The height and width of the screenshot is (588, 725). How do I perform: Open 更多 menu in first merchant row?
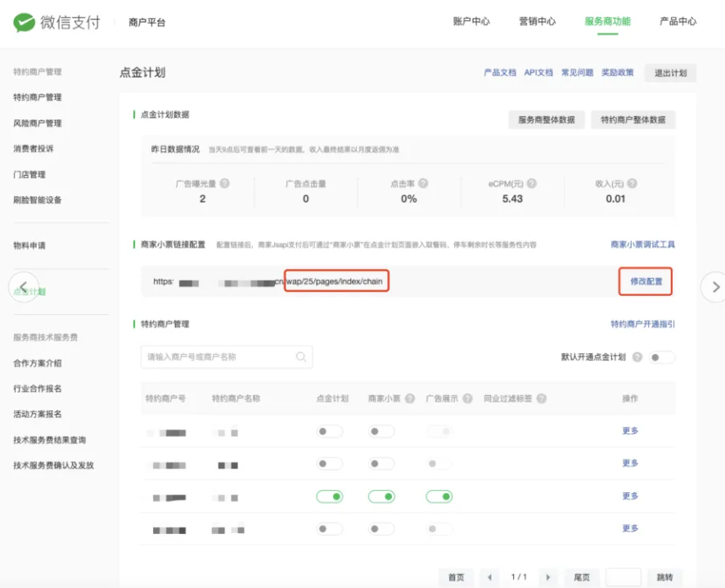point(630,431)
